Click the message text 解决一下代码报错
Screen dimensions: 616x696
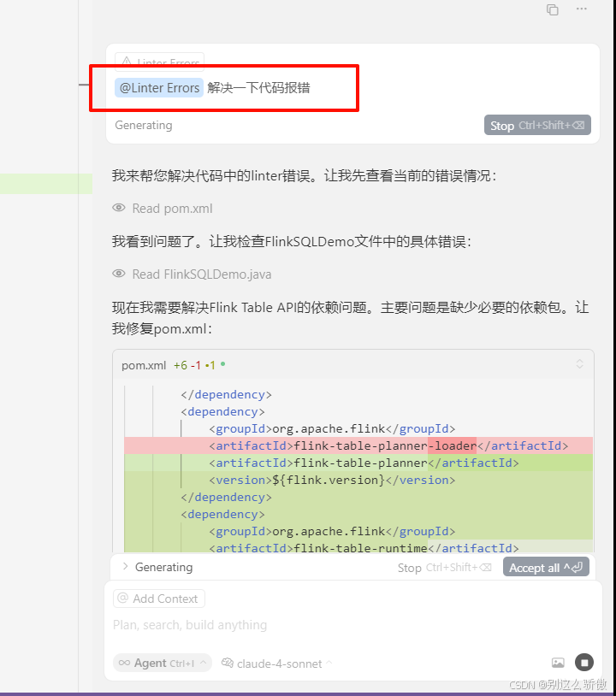pyautogui.click(x=258, y=88)
